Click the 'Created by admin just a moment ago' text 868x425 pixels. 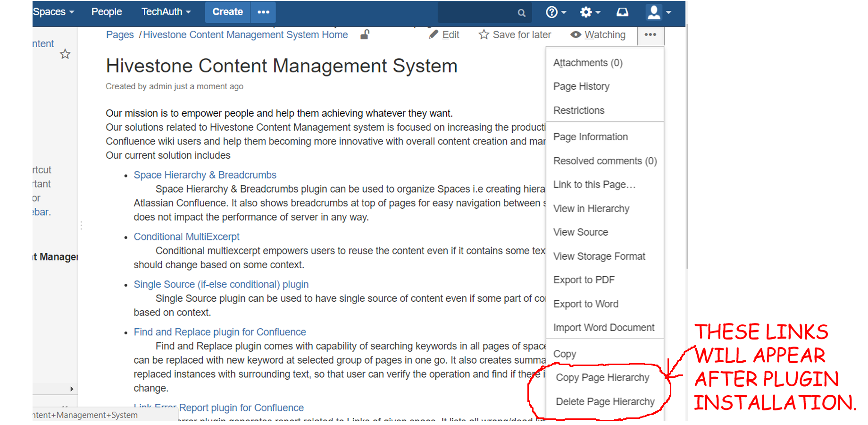coord(175,86)
